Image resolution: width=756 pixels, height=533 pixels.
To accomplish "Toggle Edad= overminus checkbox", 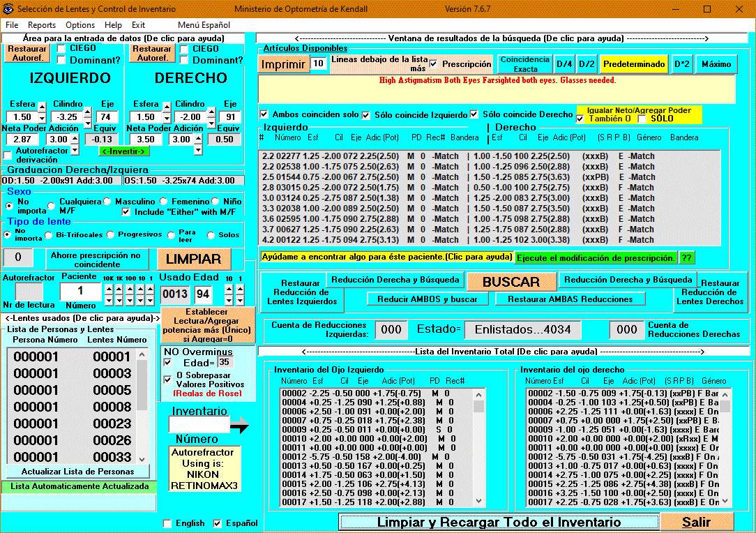I will pyautogui.click(x=167, y=362).
